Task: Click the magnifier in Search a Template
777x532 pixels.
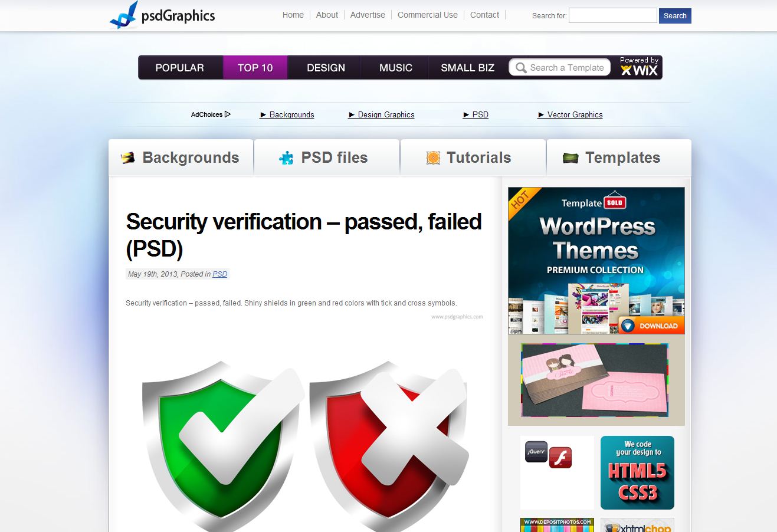Action: 521,68
